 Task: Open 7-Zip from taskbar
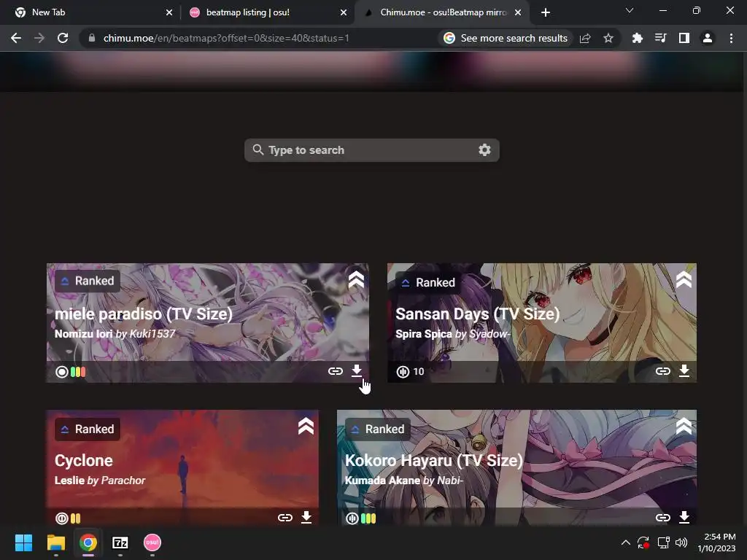pyautogui.click(x=120, y=542)
